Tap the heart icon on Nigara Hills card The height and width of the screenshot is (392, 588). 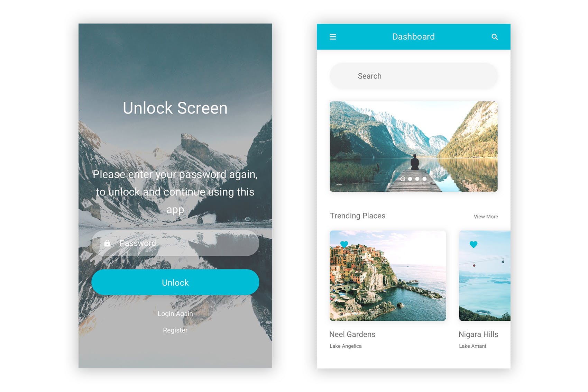tap(473, 244)
